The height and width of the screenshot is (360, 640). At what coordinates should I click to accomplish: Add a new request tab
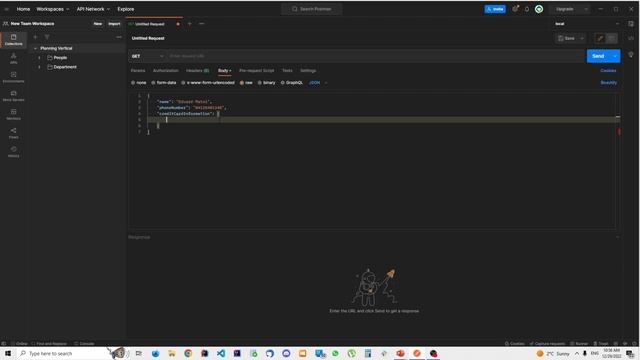coord(189,24)
